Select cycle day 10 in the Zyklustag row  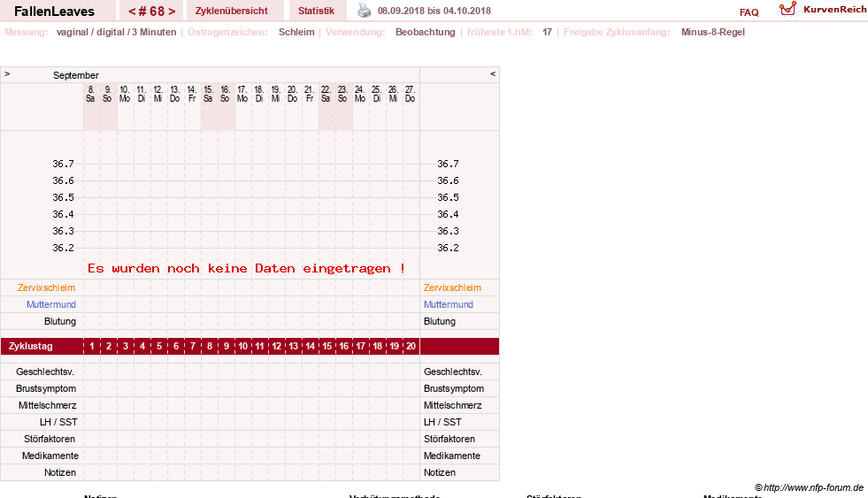(x=243, y=346)
